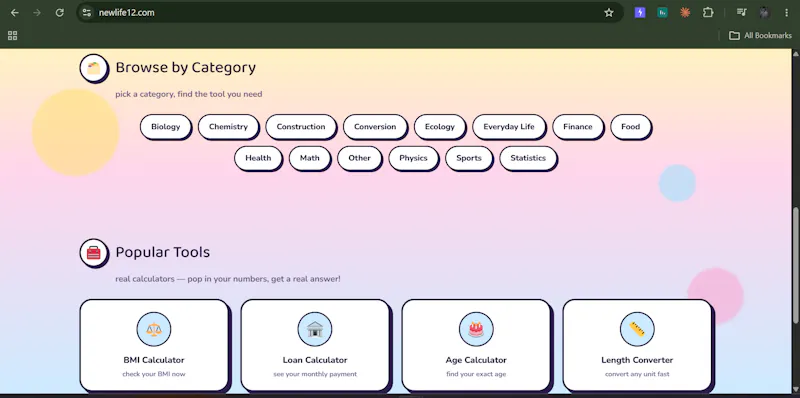This screenshot has height=398, width=800.
Task: Click the Browse by Category section icon
Action: (94, 68)
